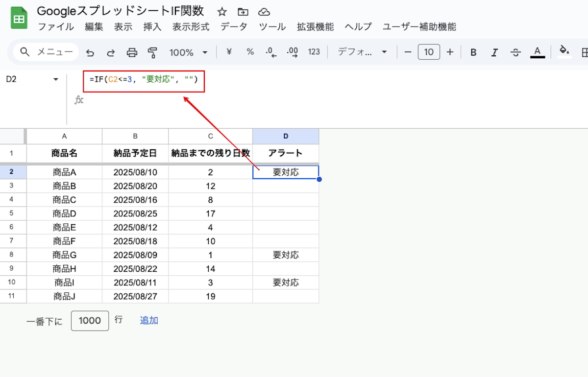This screenshot has width=588, height=377.
Task: Select header cell 納品予定日
Action: 135,153
